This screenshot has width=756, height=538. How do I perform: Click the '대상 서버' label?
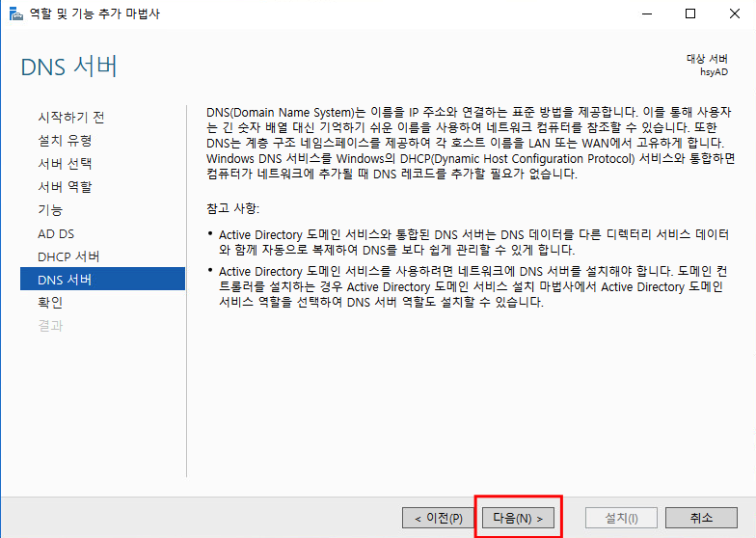tap(707, 59)
